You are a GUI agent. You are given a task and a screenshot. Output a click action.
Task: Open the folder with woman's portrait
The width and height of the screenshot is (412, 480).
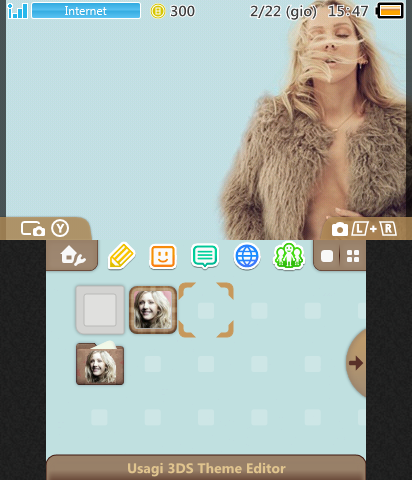pos(100,363)
